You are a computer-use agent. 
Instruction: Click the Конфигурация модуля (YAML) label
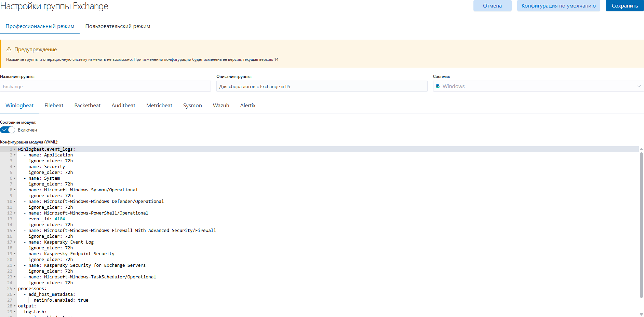[x=29, y=142]
